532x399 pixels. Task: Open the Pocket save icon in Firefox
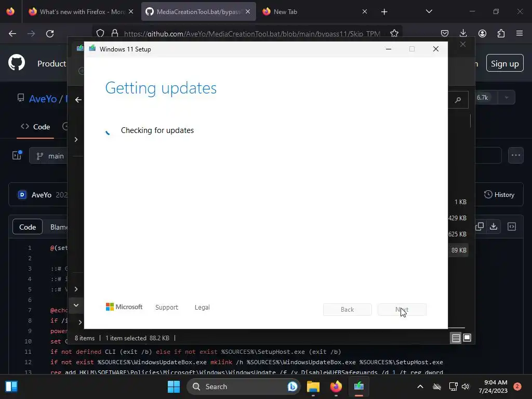445,33
